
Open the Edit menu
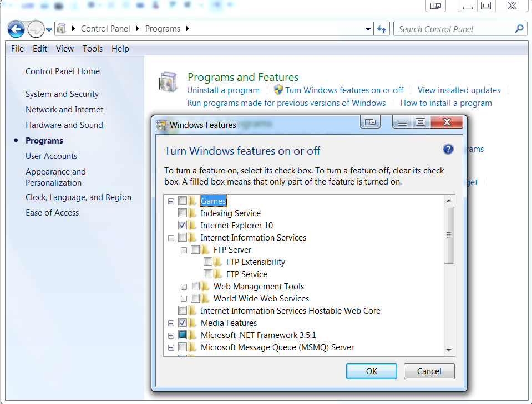(x=40, y=49)
